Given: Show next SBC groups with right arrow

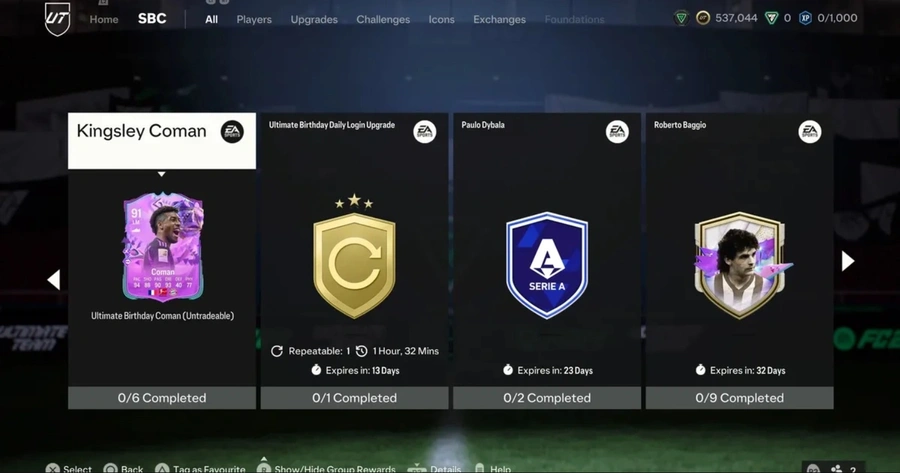Looking at the screenshot, I should point(847,261).
